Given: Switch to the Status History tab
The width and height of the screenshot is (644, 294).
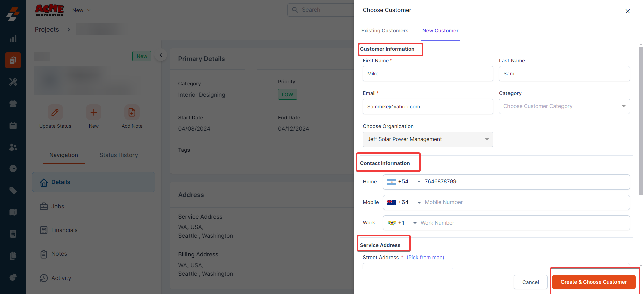Looking at the screenshot, I should (x=118, y=155).
